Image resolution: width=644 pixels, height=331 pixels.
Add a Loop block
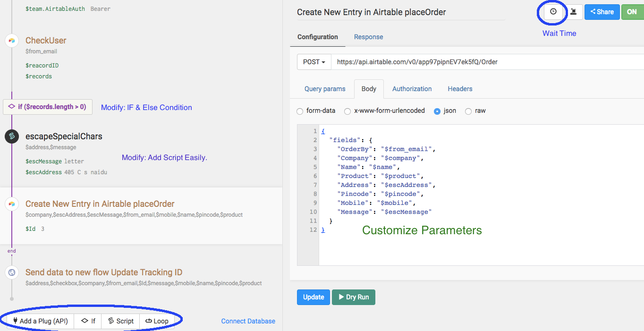click(157, 321)
